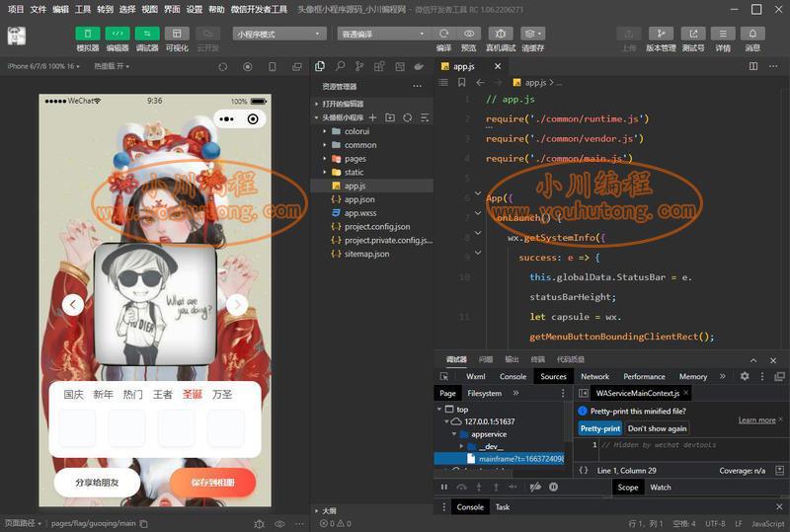
Task: Open the source control branch icon
Action: click(359, 66)
